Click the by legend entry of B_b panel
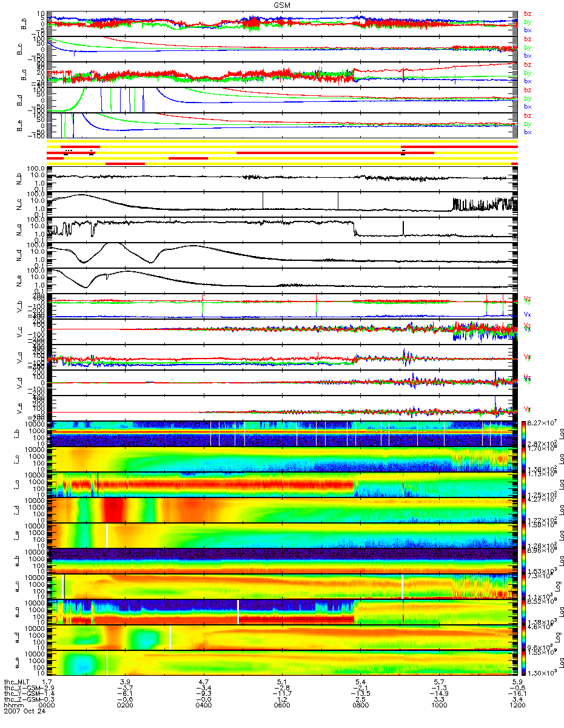 (528, 22)
